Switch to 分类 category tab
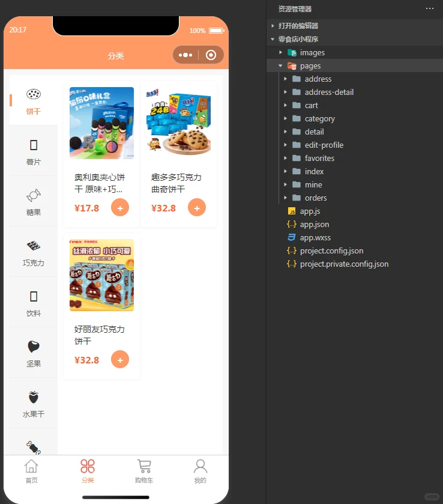443x504 pixels. pos(88,471)
